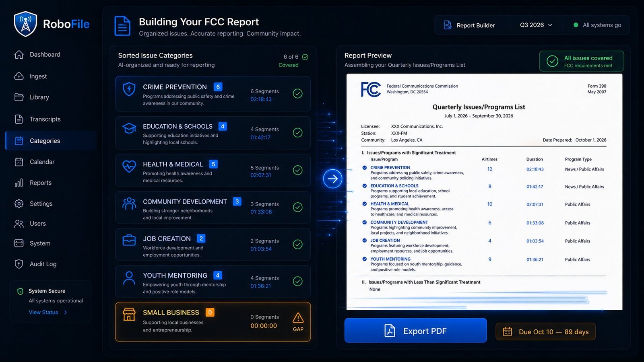This screenshot has width=644, height=362.
Task: Click the Youth Mentoring person icon
Action: (129, 278)
